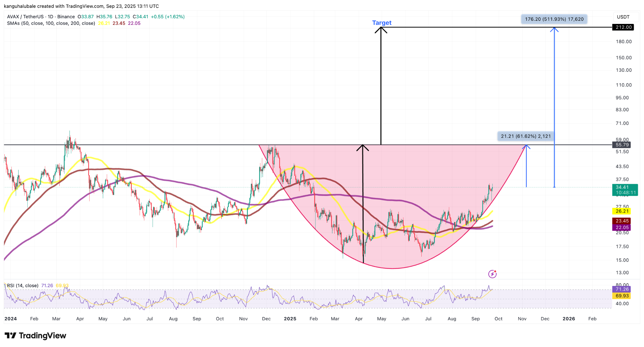
Task: Click the purple 22.05 SMA price tag
Action: [x=622, y=227]
